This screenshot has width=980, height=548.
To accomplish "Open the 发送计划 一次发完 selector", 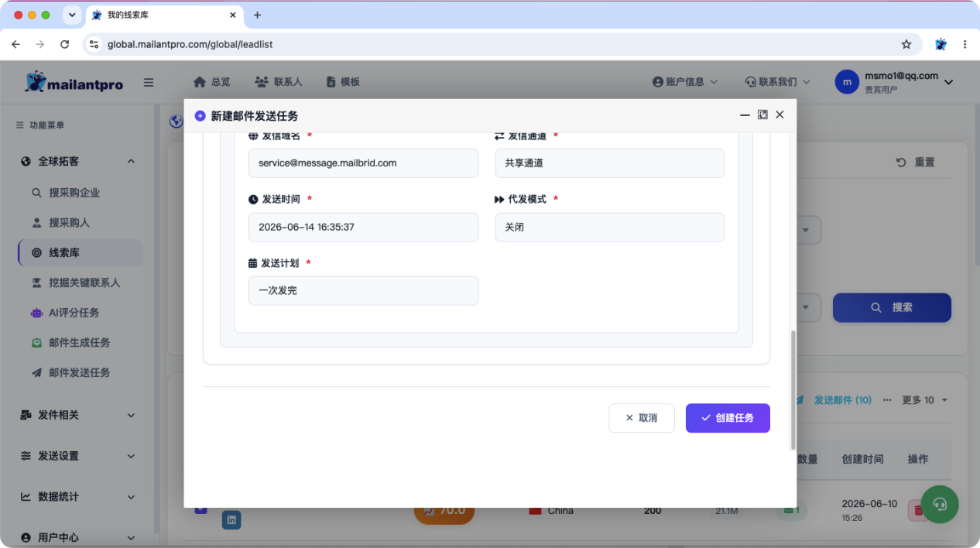I will pos(363,290).
